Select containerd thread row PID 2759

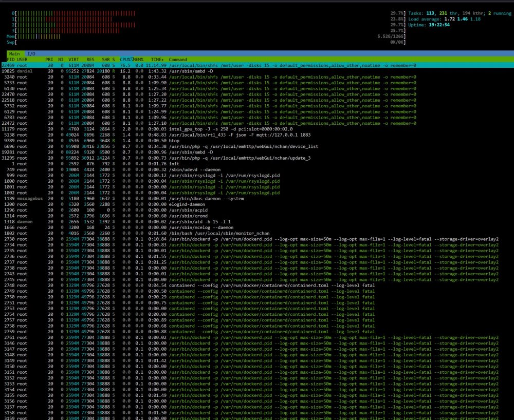[x=257, y=332]
